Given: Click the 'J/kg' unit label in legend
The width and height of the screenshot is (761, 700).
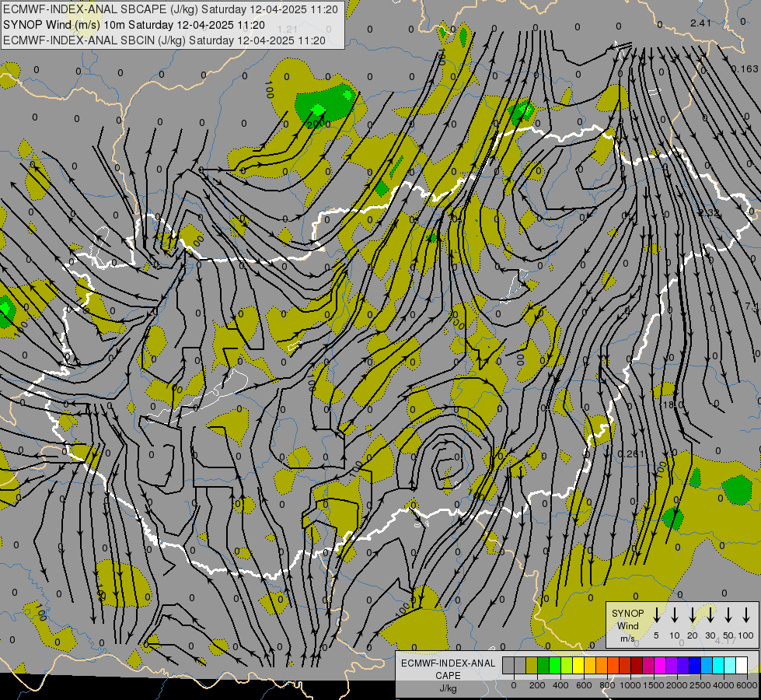Looking at the screenshot, I should click(x=448, y=688).
